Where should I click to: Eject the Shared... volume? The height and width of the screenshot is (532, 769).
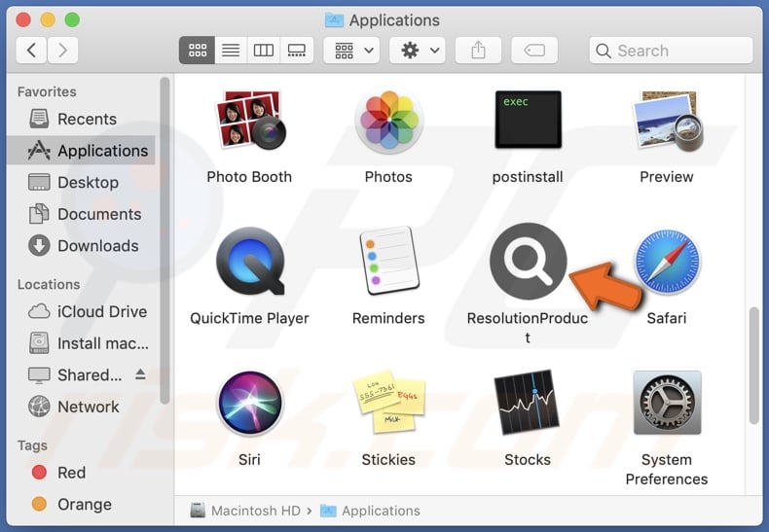tap(141, 374)
